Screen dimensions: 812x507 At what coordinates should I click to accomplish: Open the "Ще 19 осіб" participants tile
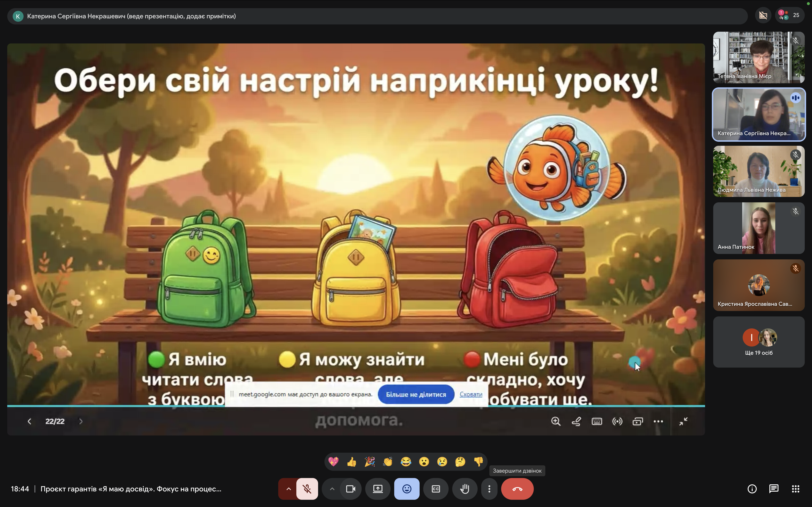(x=759, y=342)
